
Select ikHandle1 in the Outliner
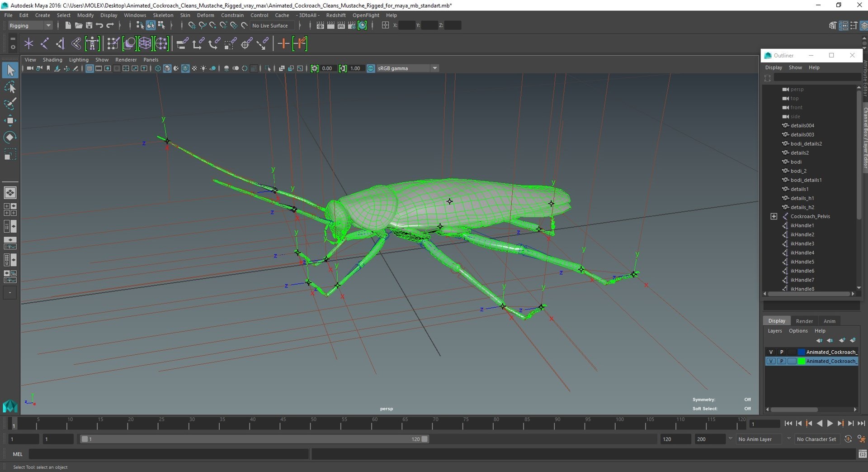tap(802, 225)
